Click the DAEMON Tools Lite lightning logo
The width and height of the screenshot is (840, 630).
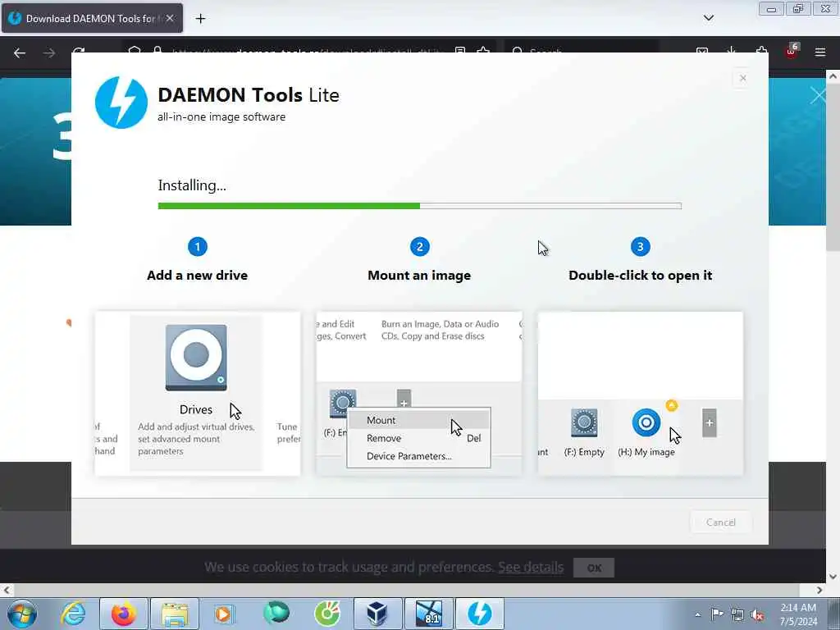(121, 103)
